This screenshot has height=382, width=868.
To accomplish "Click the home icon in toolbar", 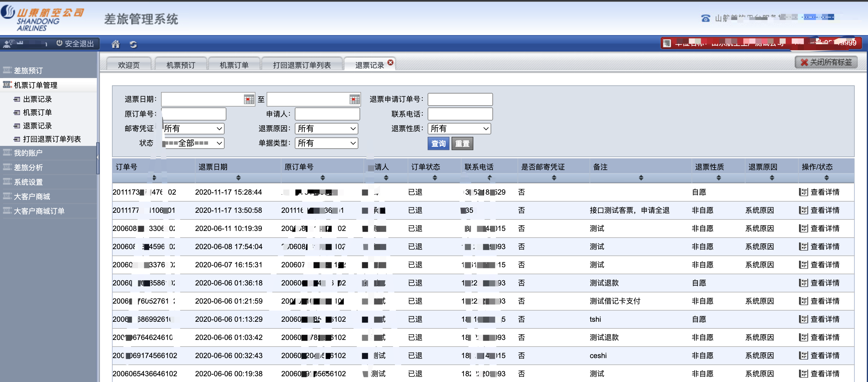I will pyautogui.click(x=116, y=44).
